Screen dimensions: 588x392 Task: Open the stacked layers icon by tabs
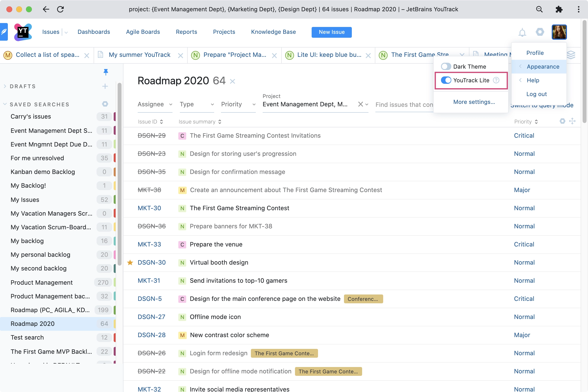[571, 55]
